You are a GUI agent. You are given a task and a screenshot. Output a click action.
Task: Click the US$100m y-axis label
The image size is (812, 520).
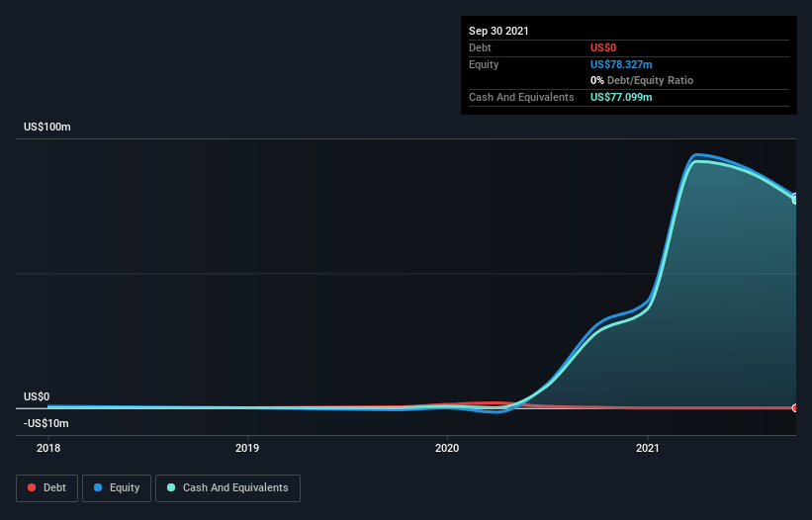click(x=47, y=127)
